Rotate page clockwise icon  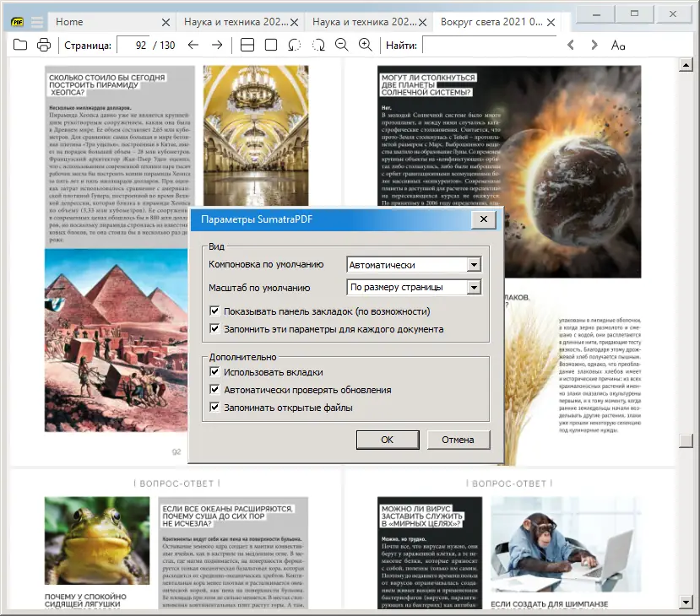tap(318, 45)
